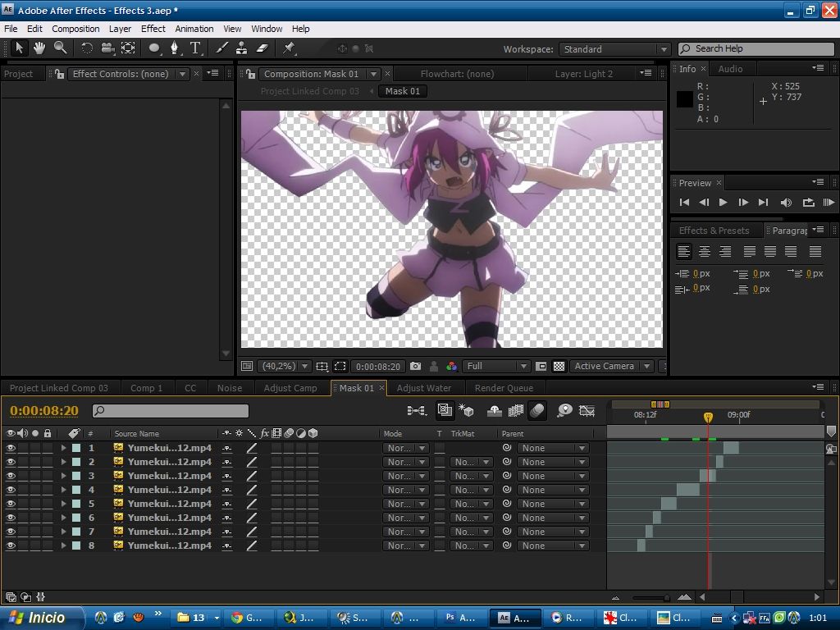Click the RAM Preview button
The width and height of the screenshot is (840, 630).
click(829, 202)
